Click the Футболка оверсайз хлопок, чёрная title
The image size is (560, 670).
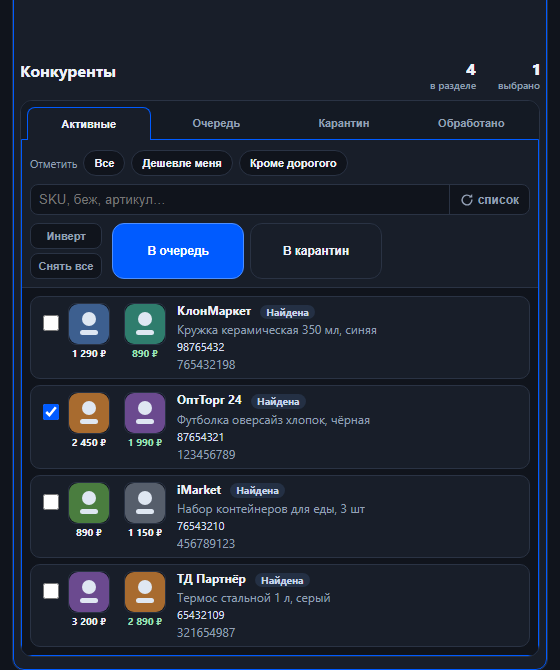click(273, 420)
